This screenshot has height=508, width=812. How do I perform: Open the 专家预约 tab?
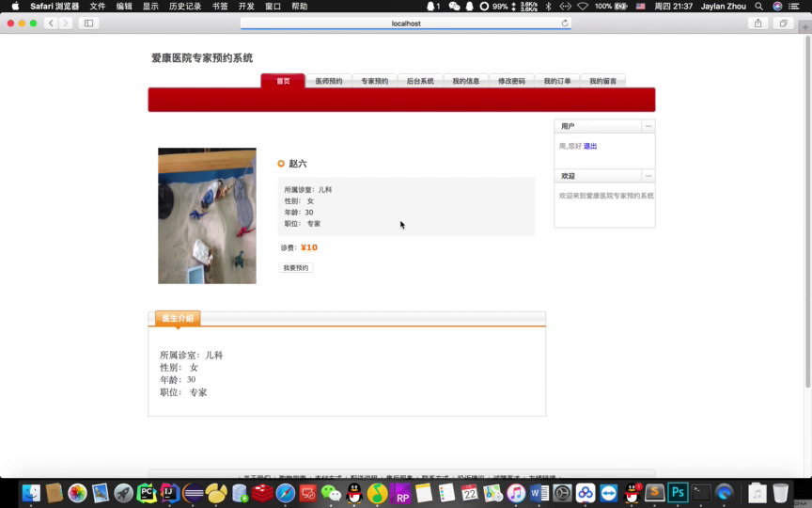coord(374,81)
